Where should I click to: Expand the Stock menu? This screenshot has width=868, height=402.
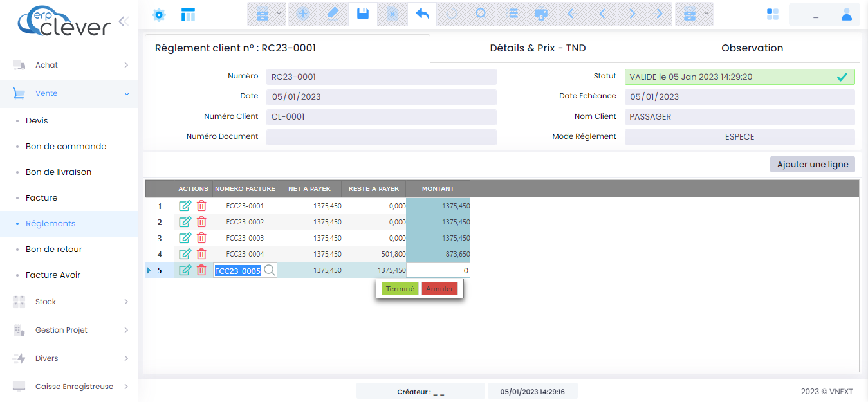tap(69, 302)
